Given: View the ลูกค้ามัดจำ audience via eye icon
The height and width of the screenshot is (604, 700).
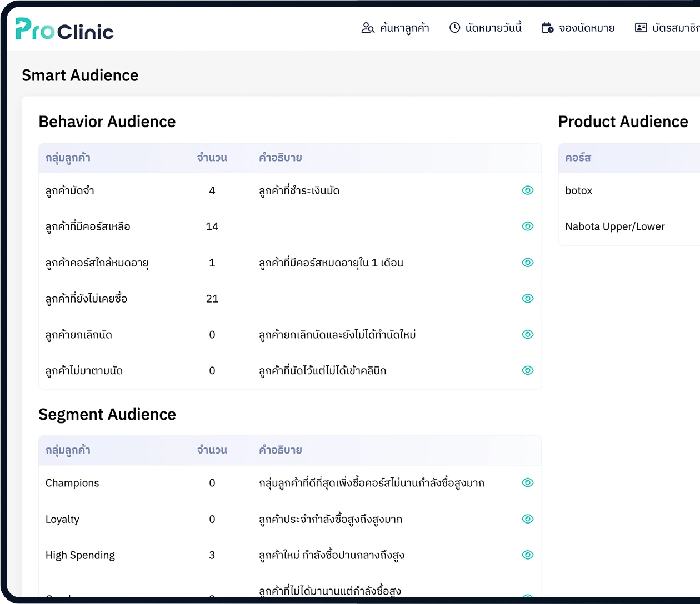Looking at the screenshot, I should click(x=527, y=190).
